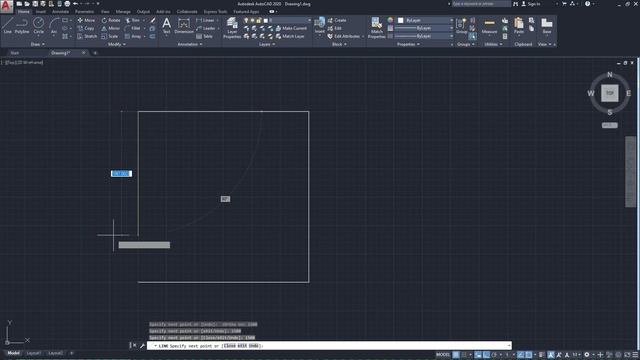Click the Table annotation tool
The width and height of the screenshot is (640, 360).
pos(204,36)
